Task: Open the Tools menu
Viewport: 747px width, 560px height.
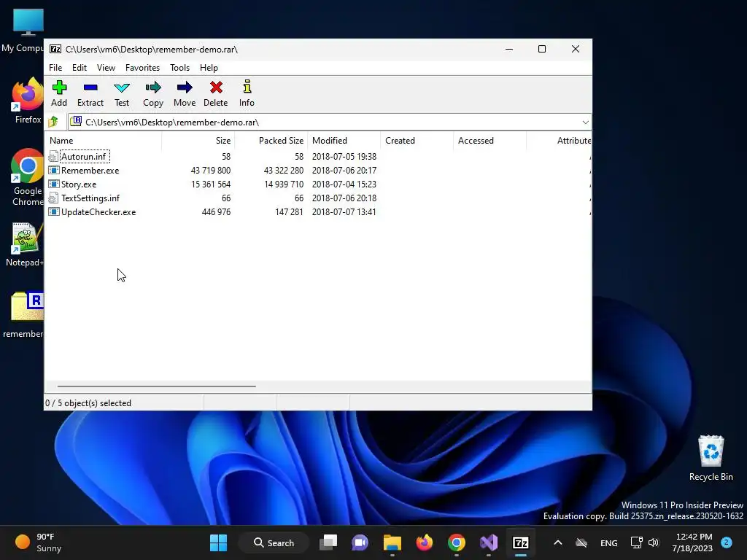Action: 179,68
